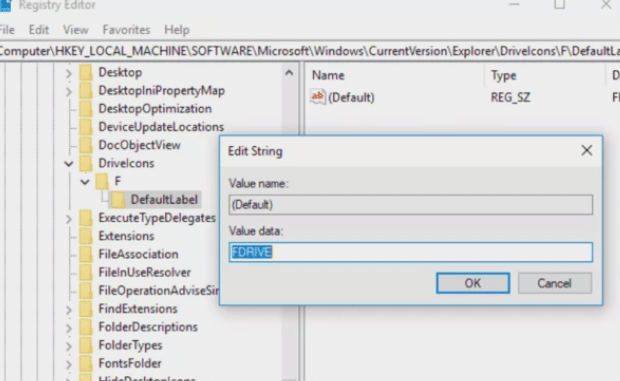Viewport: 620px width, 381px height.
Task: Select the DeviceUpdateLocations tree item
Action: tap(161, 127)
